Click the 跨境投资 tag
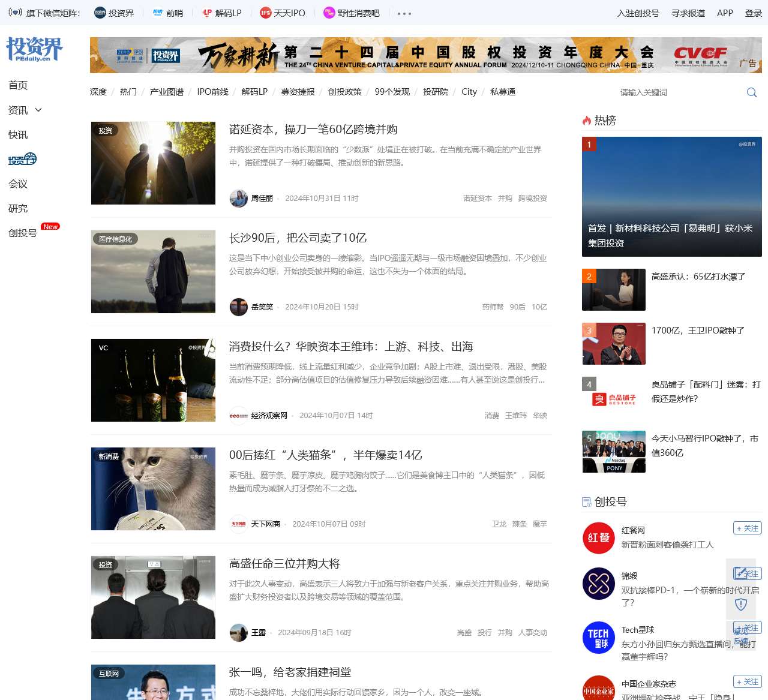This screenshot has height=700, width=768. click(533, 198)
